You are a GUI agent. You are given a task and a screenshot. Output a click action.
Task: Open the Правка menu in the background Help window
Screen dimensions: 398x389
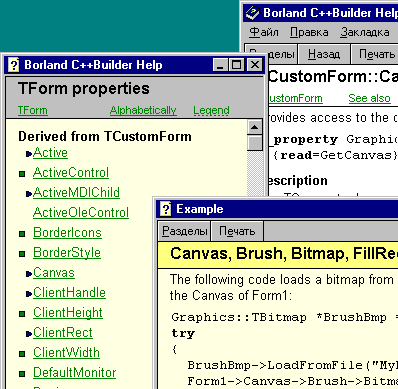point(309,32)
